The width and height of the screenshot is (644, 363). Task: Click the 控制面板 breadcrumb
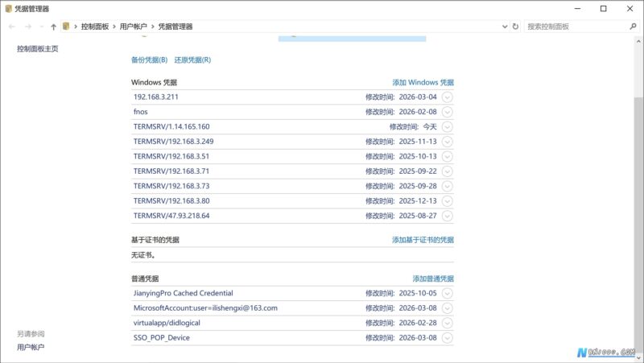tap(95, 27)
